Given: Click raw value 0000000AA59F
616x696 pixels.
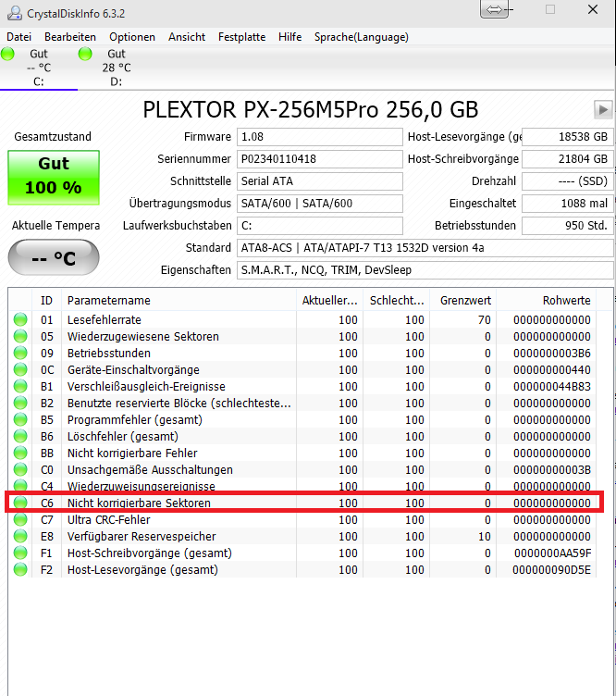Looking at the screenshot, I should coord(552,553).
